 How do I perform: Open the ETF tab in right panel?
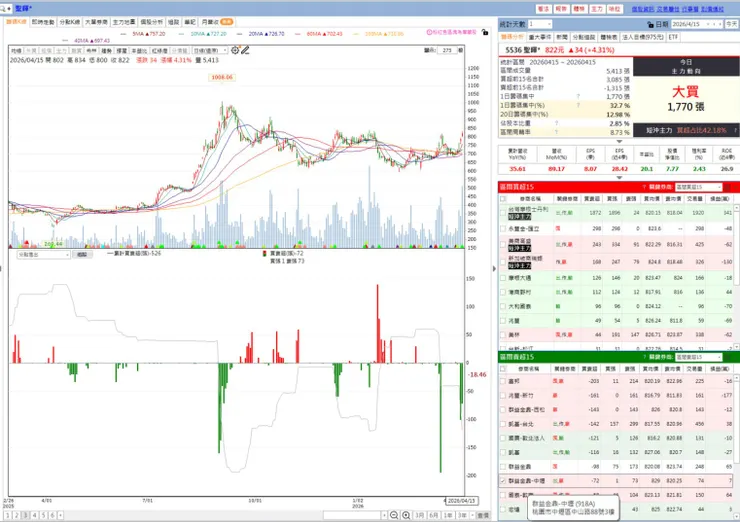click(673, 37)
